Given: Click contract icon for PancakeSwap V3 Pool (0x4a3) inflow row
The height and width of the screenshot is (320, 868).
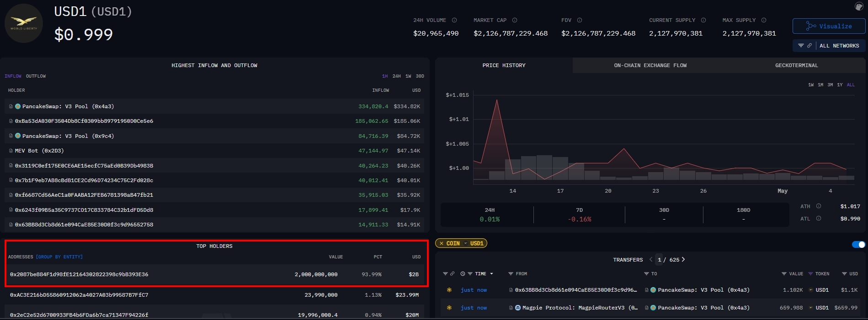Looking at the screenshot, I should click(11, 106).
